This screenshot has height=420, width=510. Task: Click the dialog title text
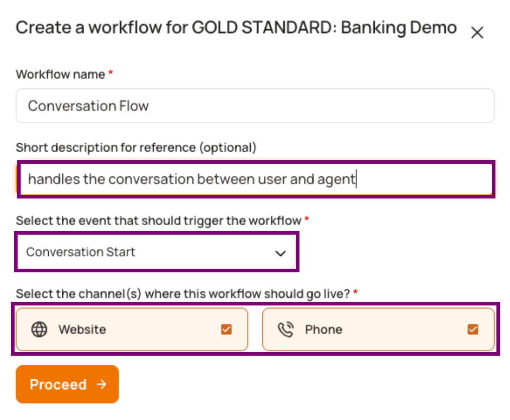(x=236, y=28)
